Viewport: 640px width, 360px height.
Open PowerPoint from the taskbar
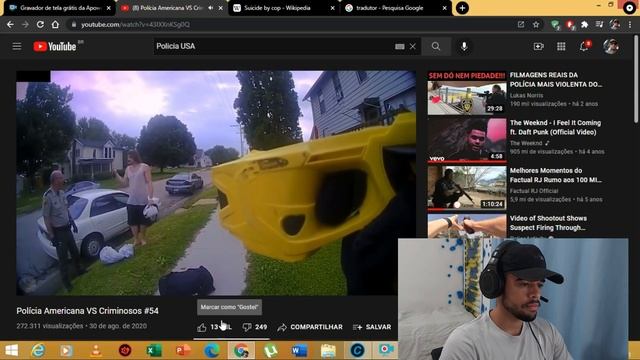point(183,351)
